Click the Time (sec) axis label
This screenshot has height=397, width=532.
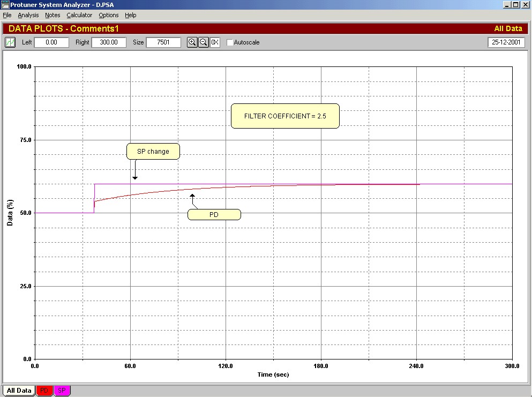[273, 374]
